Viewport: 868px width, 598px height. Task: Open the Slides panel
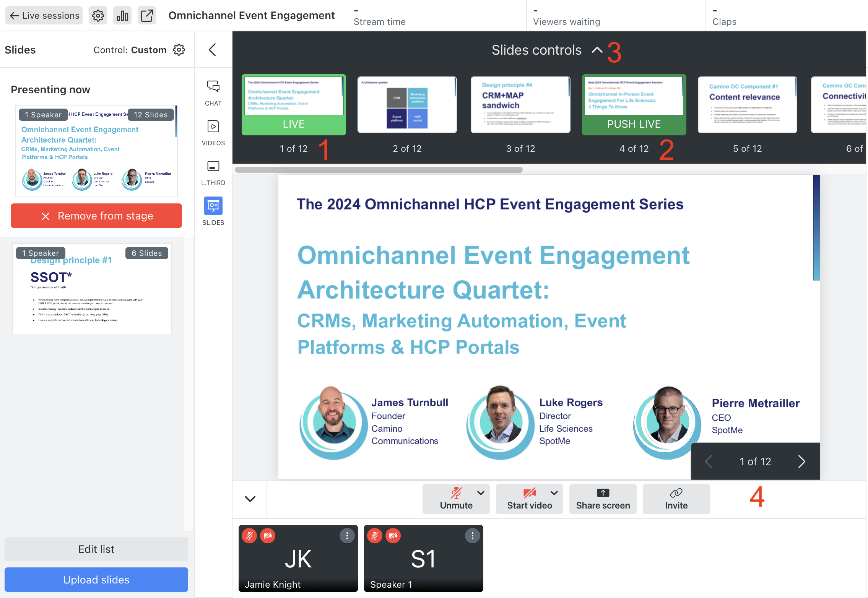click(213, 211)
